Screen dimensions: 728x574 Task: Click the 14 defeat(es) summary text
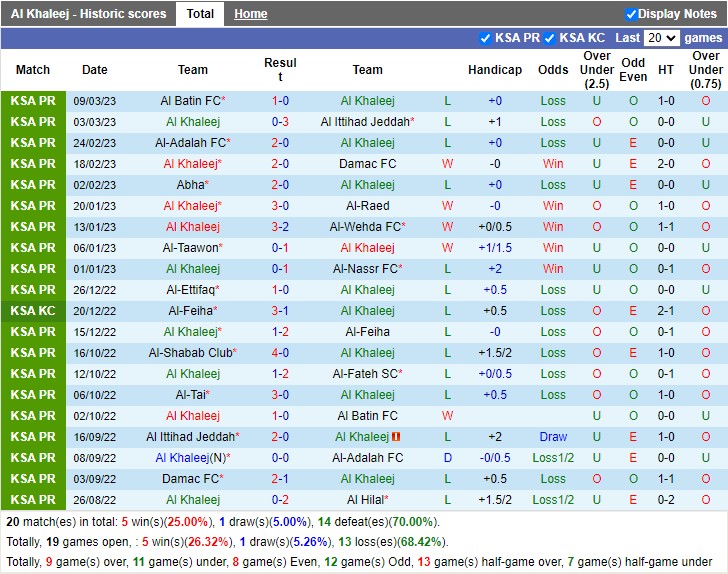[x=378, y=522]
